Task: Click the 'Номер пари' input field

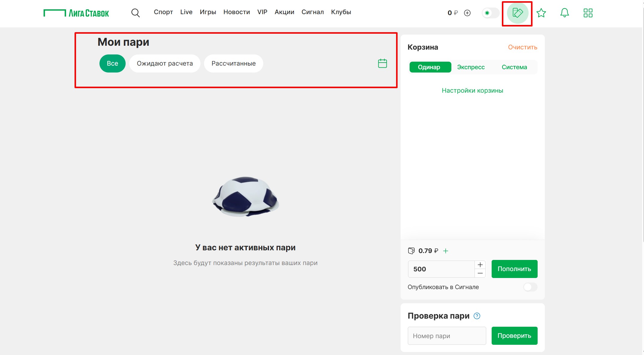Action: point(447,335)
